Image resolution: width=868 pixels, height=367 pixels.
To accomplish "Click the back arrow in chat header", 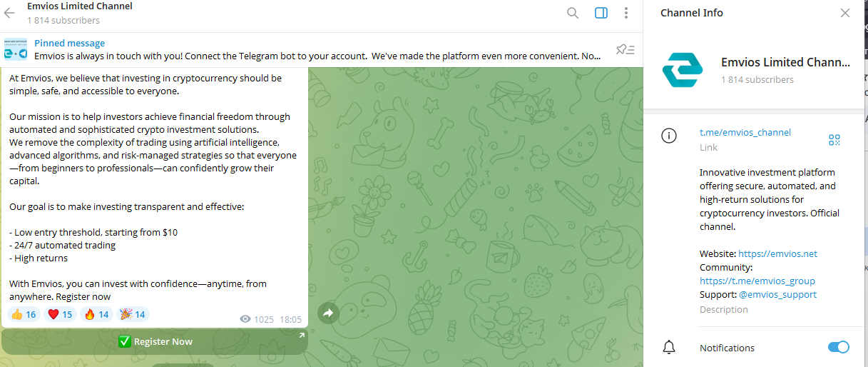I will 10,13.
